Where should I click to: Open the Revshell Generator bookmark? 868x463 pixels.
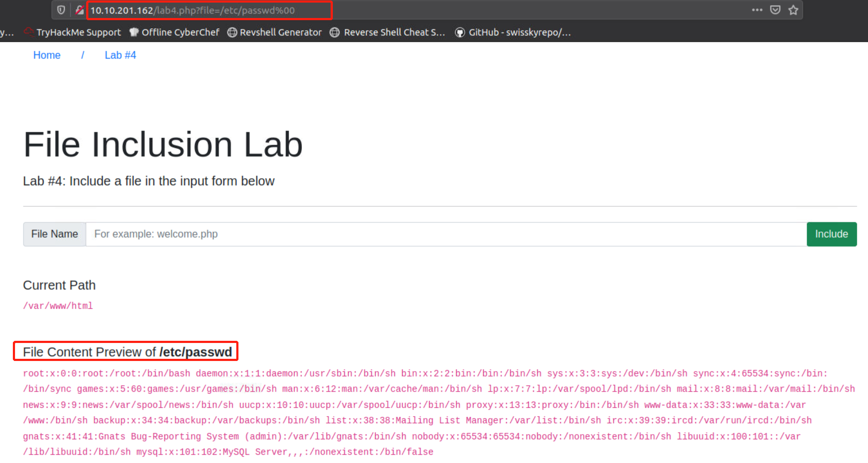pyautogui.click(x=275, y=32)
